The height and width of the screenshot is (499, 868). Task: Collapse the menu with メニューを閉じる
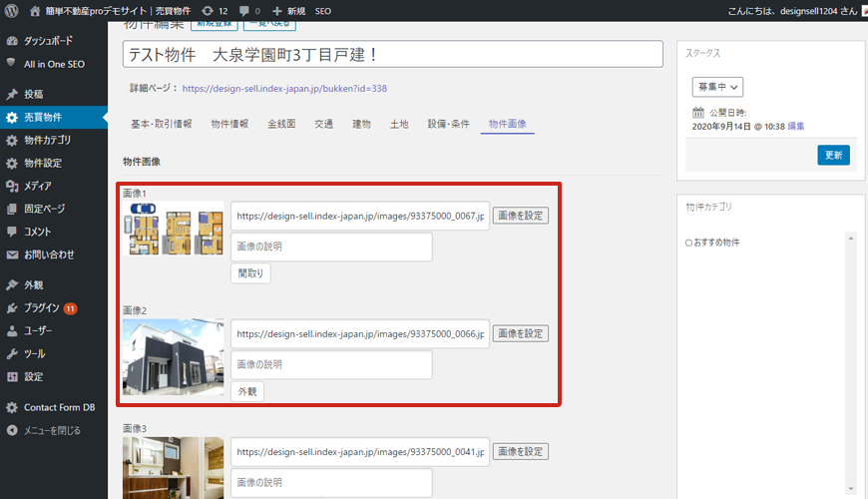click(x=12, y=431)
